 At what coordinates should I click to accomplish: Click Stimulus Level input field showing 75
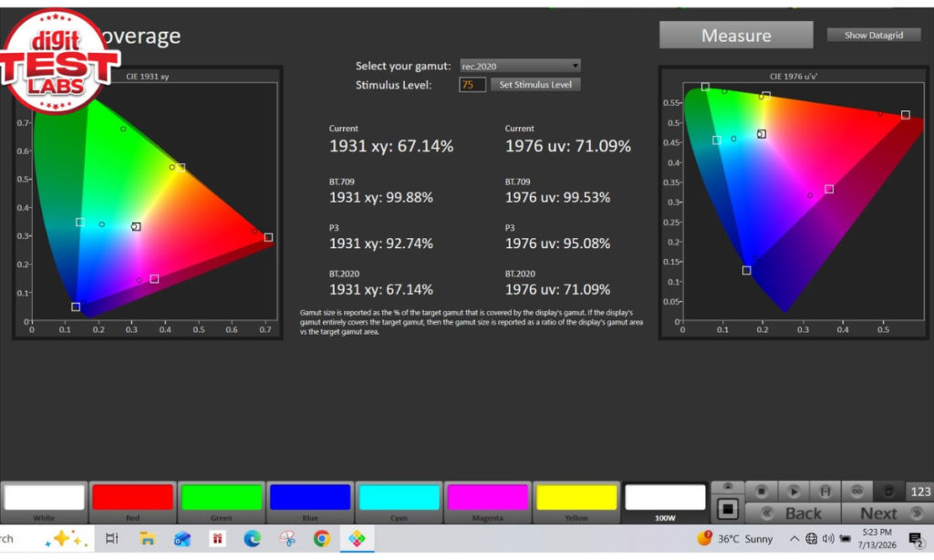click(472, 85)
